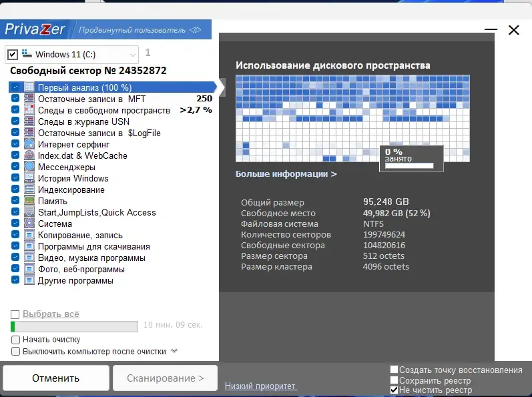Click the Start,JumpLists,Quick Access icon
This screenshot has height=397, width=532.
click(x=29, y=212)
